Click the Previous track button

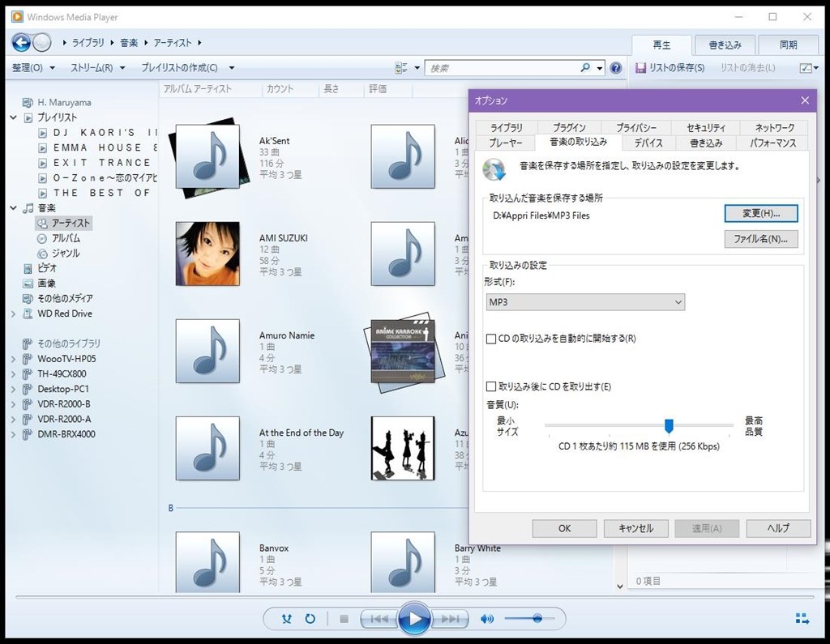pos(379,619)
